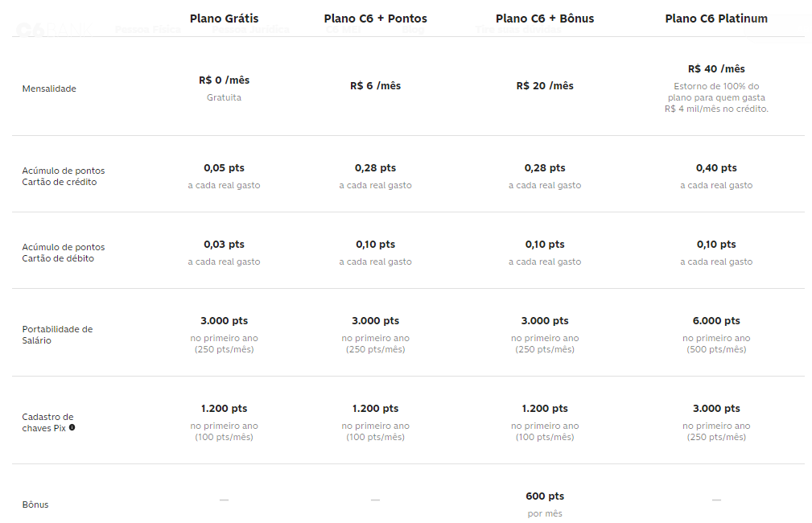Click the Portabilidade de Salário row label
Screen dimensions: 812x523
(x=57, y=335)
